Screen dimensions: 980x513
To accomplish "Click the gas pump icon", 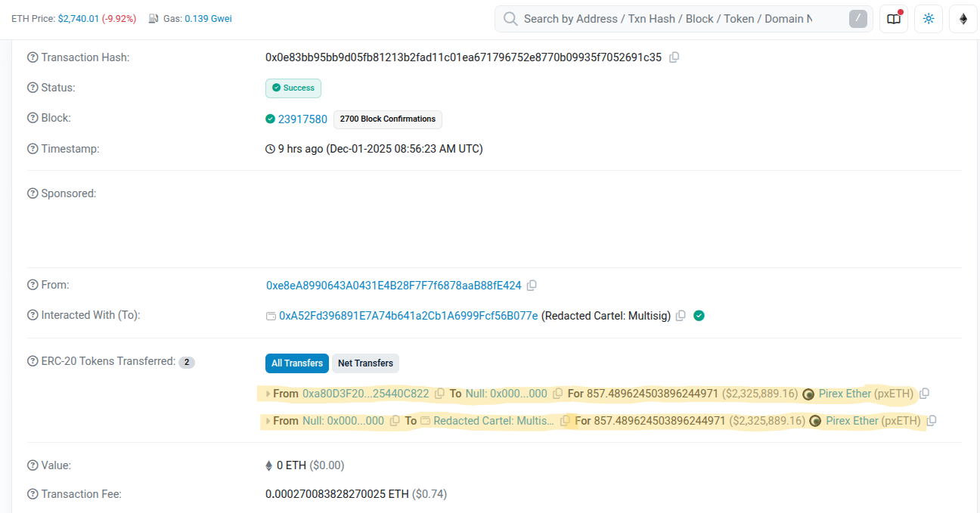I will (154, 18).
